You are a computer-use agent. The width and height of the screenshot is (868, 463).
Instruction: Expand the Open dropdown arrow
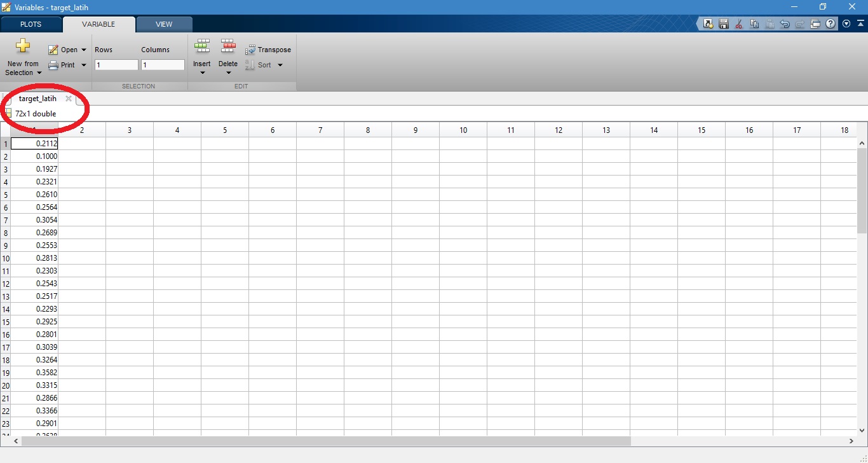(84, 50)
